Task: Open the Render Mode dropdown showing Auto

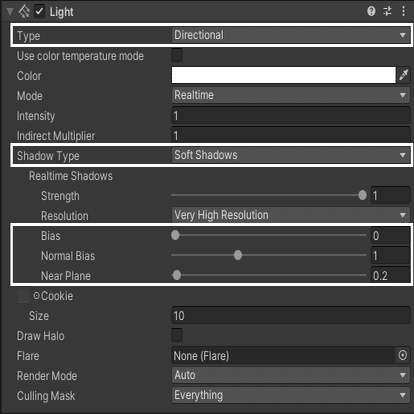Action: click(x=291, y=375)
